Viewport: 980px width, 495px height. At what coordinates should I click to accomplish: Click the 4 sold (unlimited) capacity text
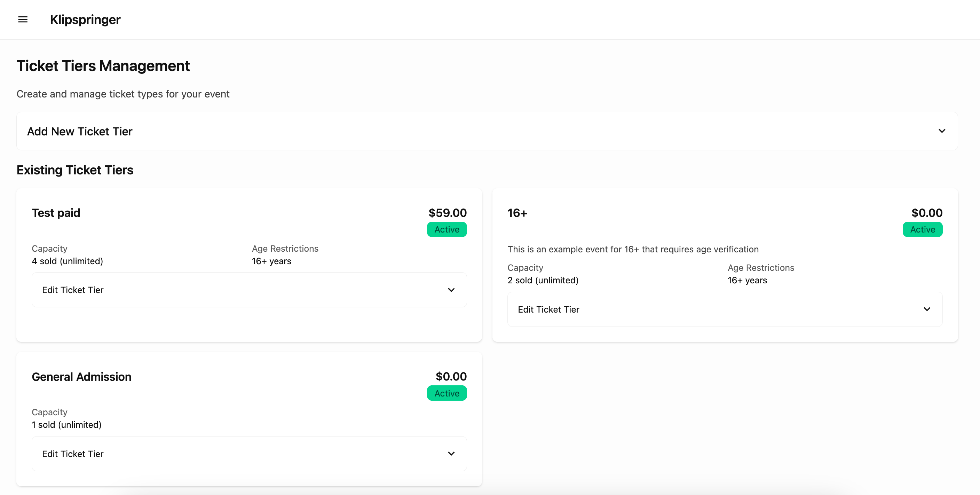tap(67, 261)
